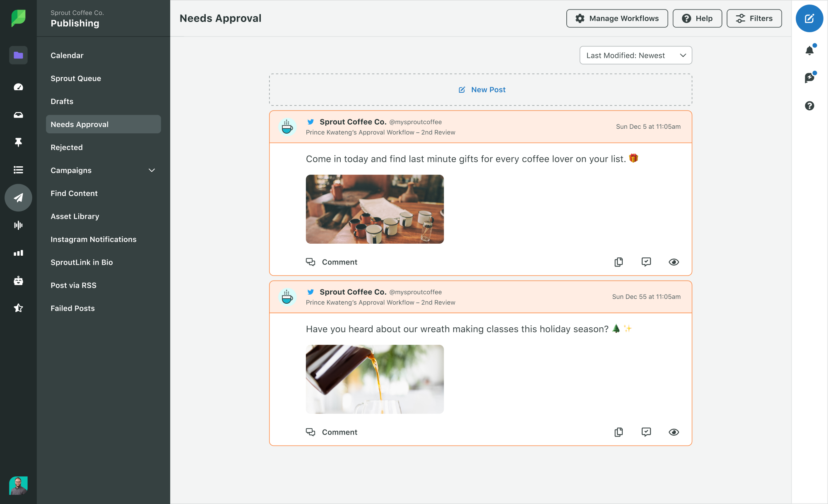
Task: Open the compose icon in the top right
Action: coord(809,18)
